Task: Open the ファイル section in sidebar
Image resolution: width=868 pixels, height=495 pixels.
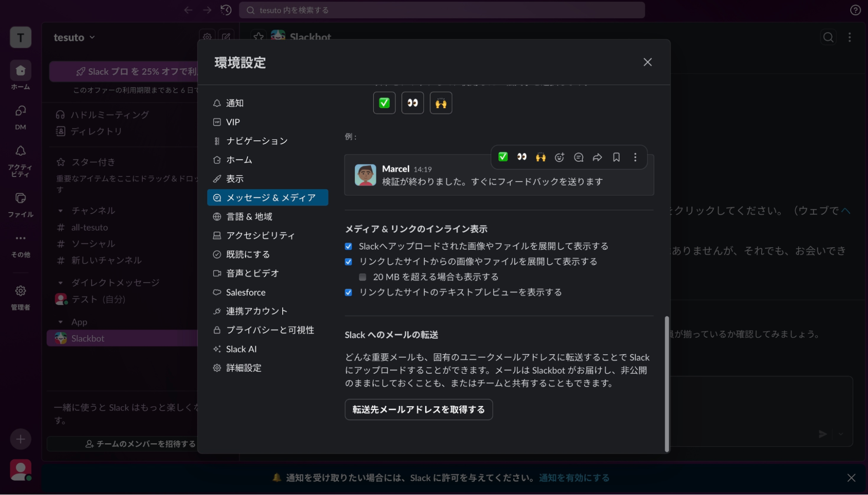Action: 20,203
